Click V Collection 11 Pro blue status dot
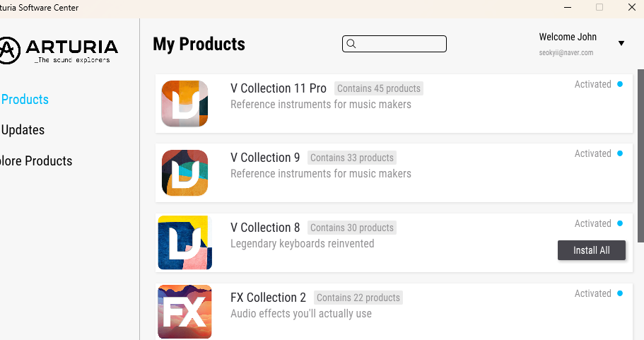644x340 pixels. coord(620,84)
